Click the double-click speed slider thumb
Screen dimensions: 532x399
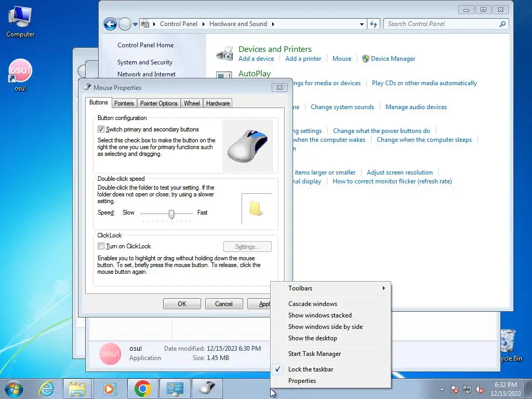pos(171,214)
